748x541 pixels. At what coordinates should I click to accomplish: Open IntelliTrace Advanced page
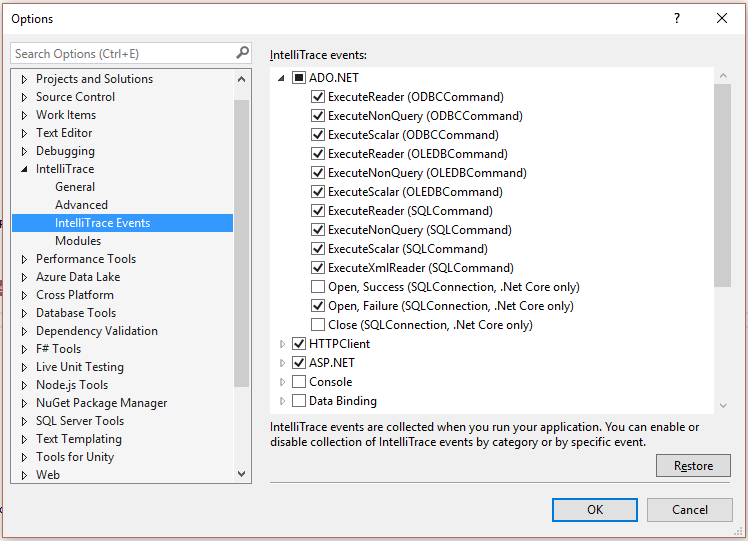(81, 205)
